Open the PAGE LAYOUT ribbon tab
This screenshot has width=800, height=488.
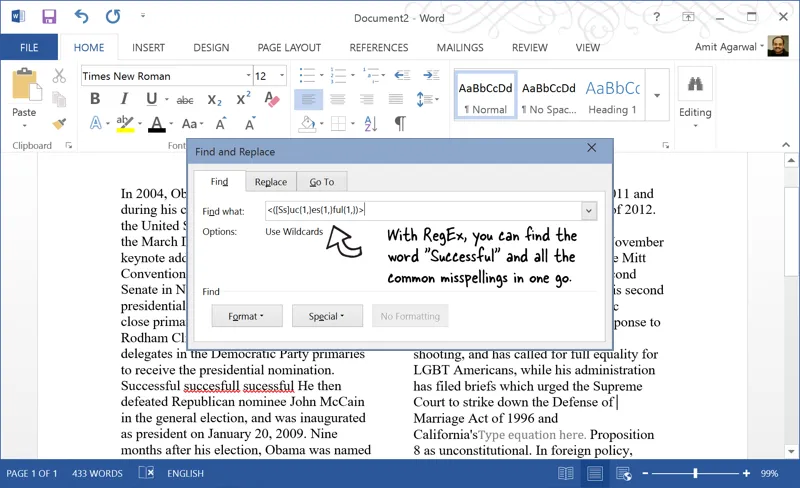(289, 47)
